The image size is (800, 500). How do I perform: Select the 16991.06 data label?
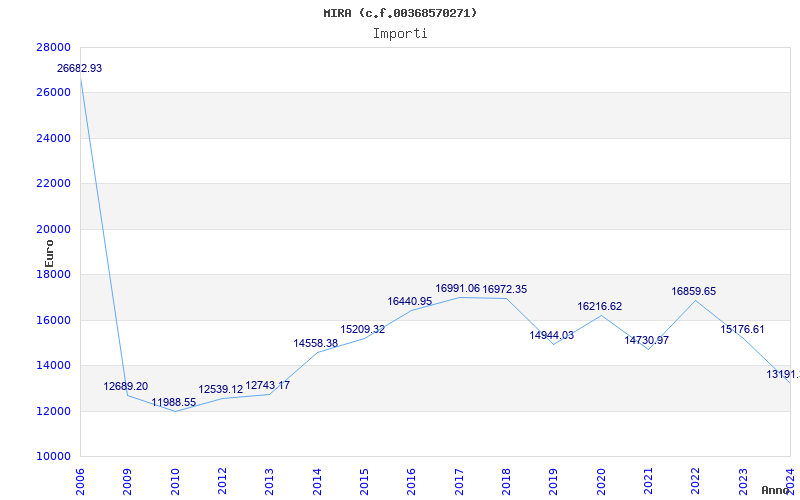[x=457, y=288]
